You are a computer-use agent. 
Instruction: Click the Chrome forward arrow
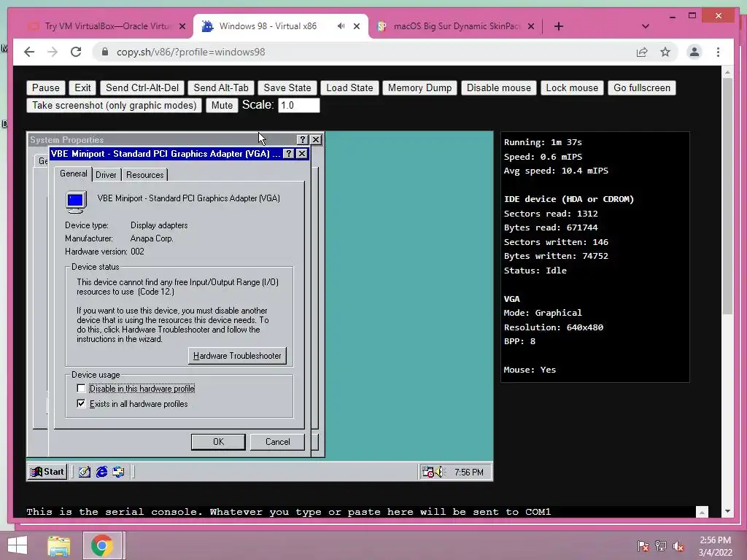tap(53, 52)
